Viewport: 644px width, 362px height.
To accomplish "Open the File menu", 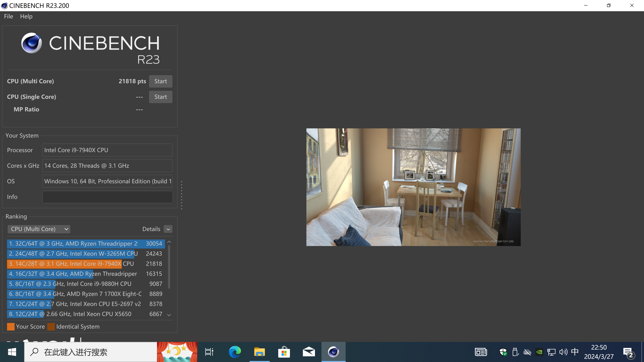I will [9, 16].
